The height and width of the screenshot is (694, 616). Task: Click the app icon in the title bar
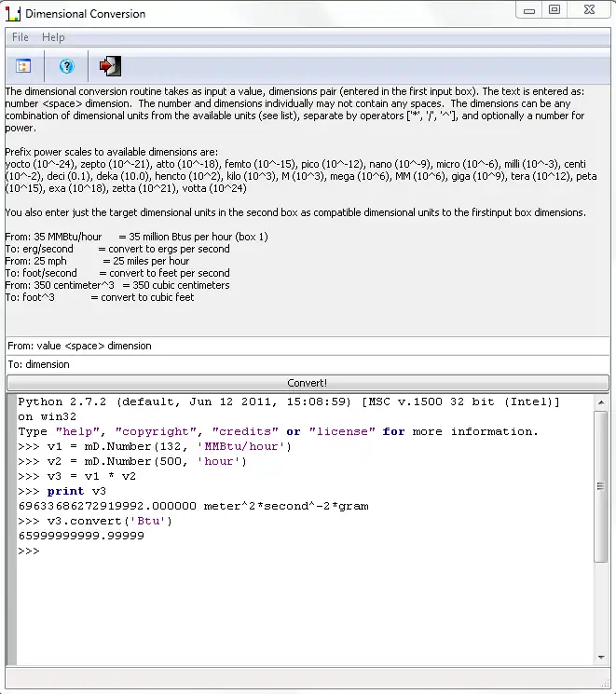[x=13, y=14]
